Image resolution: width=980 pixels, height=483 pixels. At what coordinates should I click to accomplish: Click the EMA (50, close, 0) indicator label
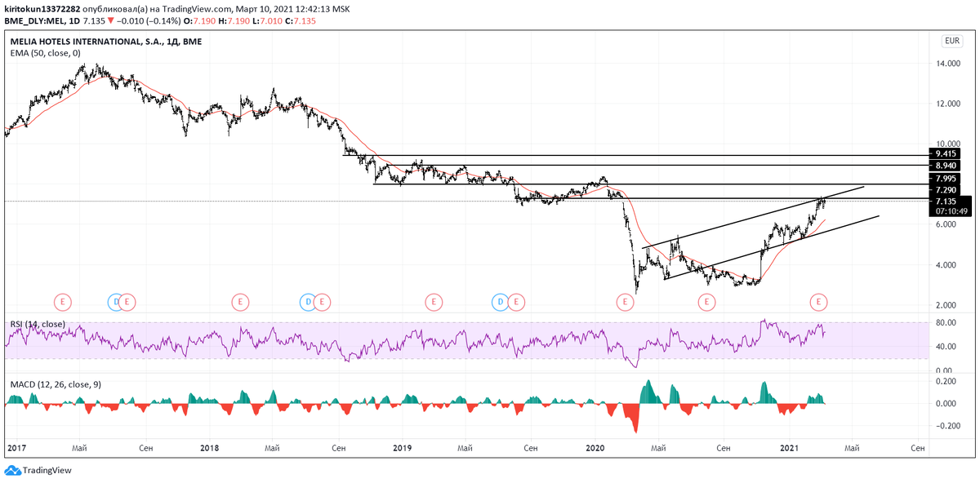(45, 53)
